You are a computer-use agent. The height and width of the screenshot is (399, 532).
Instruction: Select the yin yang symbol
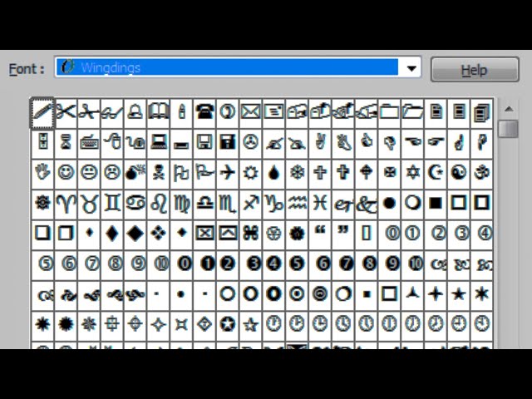point(459,172)
